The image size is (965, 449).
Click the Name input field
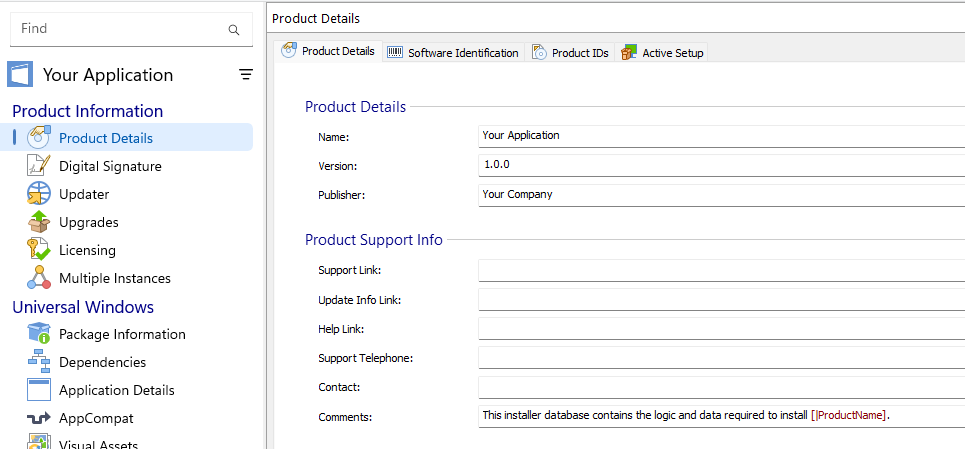pyautogui.click(x=721, y=135)
